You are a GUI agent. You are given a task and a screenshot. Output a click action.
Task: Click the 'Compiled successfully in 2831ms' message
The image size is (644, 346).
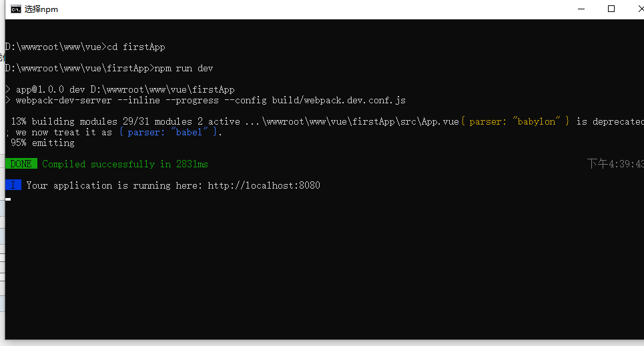pyautogui.click(x=125, y=164)
